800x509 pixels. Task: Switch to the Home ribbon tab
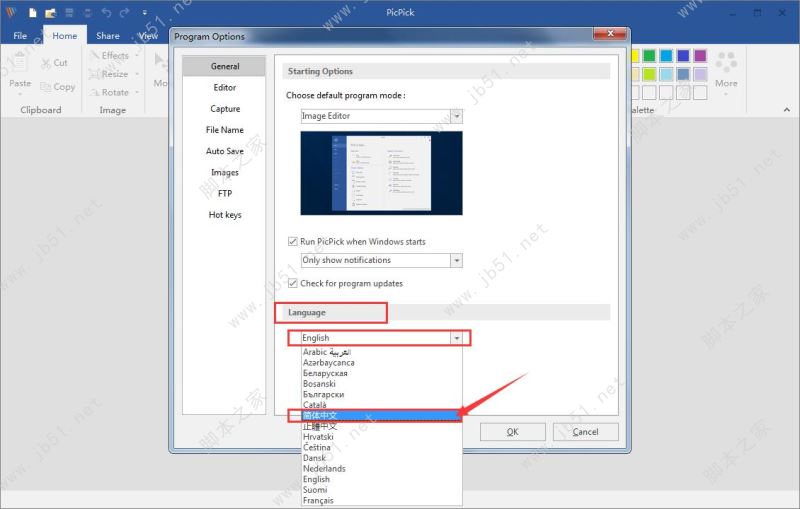tap(65, 36)
